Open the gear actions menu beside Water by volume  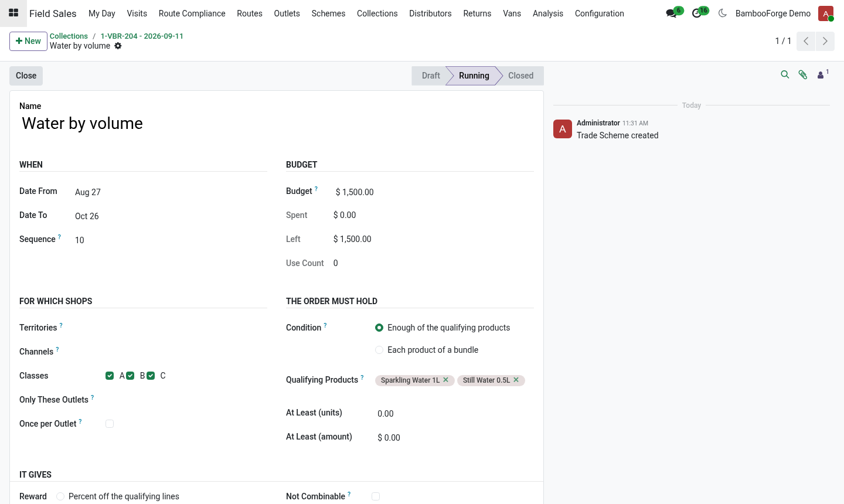click(118, 46)
